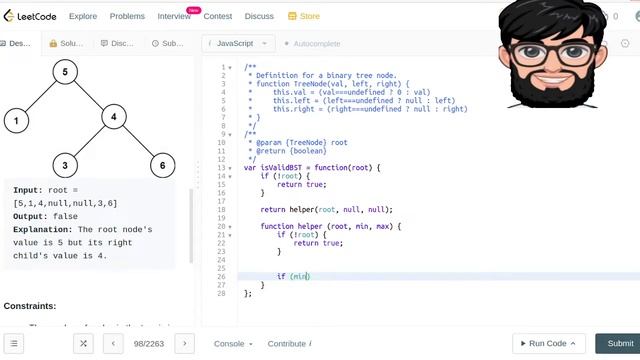Click the clock icon on Submissions tab
This screenshot has height=360, width=640.
coord(155,43)
